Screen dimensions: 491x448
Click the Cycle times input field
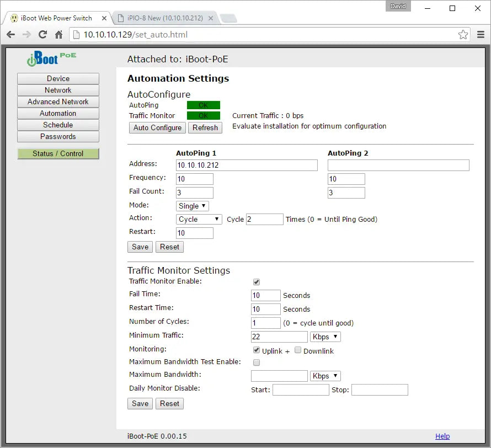(265, 219)
